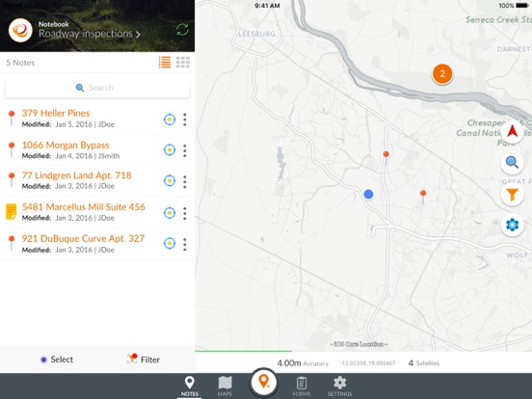Expand Roadway inspections notebook chevron
The image size is (532, 399).
click(138, 35)
